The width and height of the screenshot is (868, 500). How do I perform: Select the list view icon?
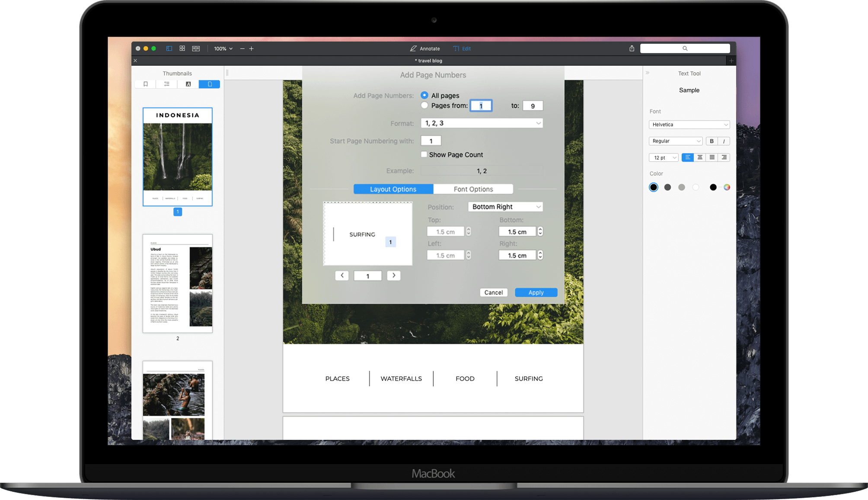[167, 83]
